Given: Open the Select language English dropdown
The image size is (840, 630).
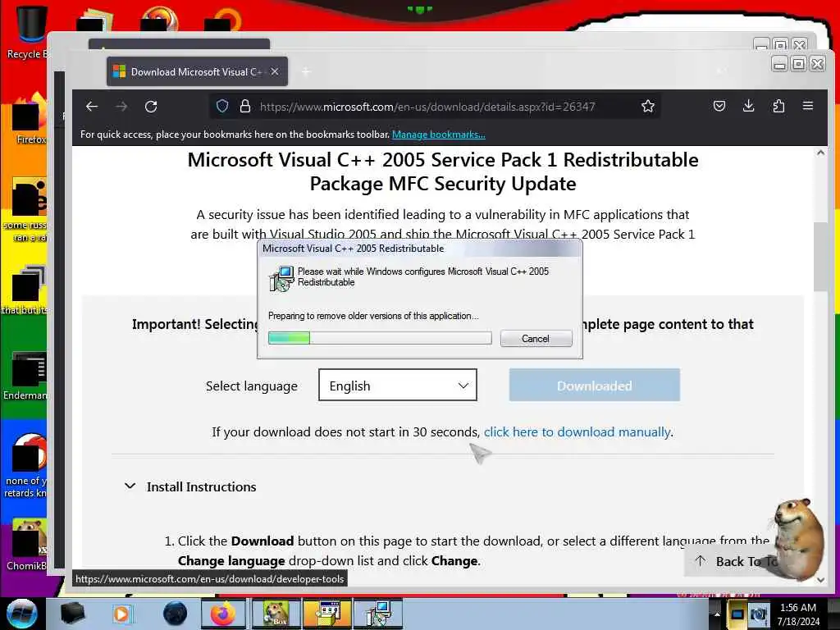Looking at the screenshot, I should pos(398,386).
